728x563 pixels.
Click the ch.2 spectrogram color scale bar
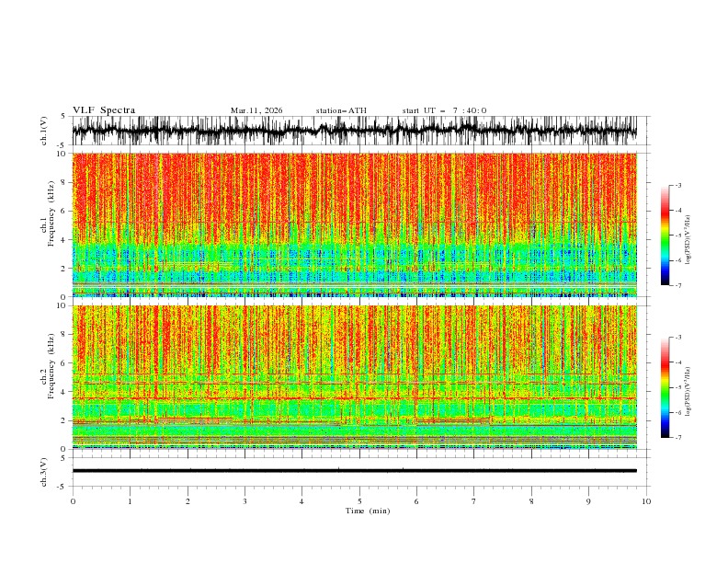(665, 387)
